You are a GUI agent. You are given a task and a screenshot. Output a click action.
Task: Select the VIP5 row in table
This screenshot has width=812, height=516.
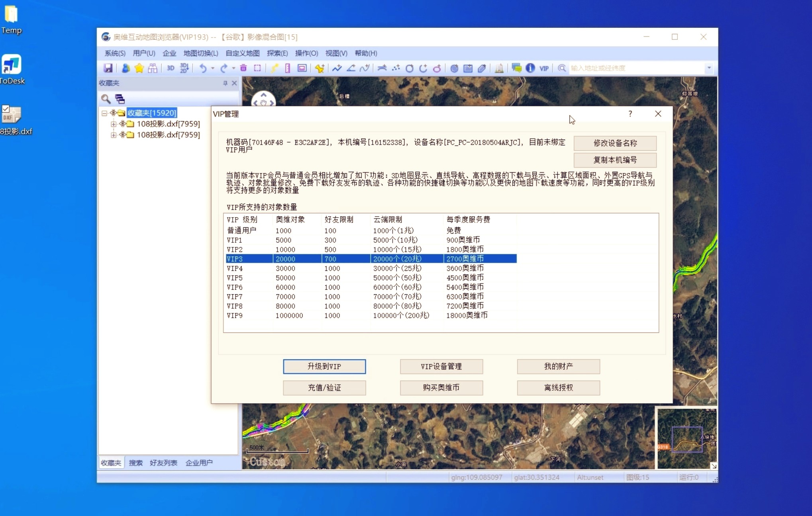click(x=371, y=278)
